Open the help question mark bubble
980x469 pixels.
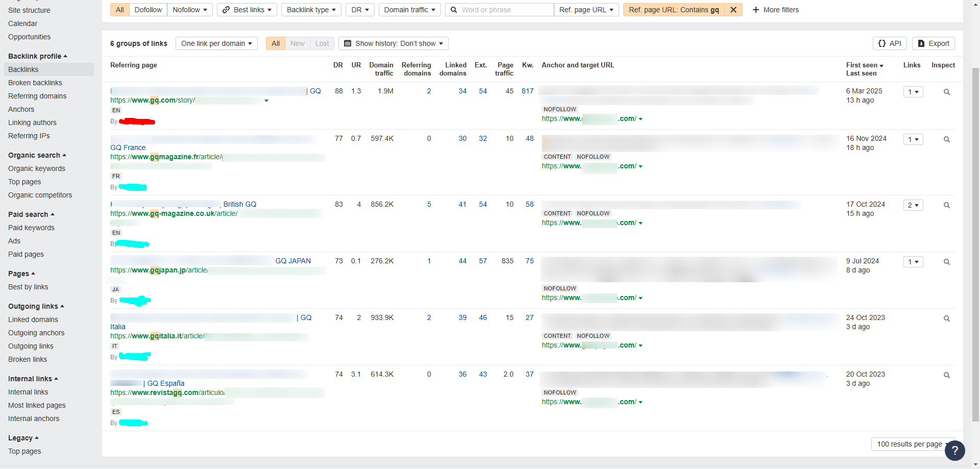click(x=954, y=451)
